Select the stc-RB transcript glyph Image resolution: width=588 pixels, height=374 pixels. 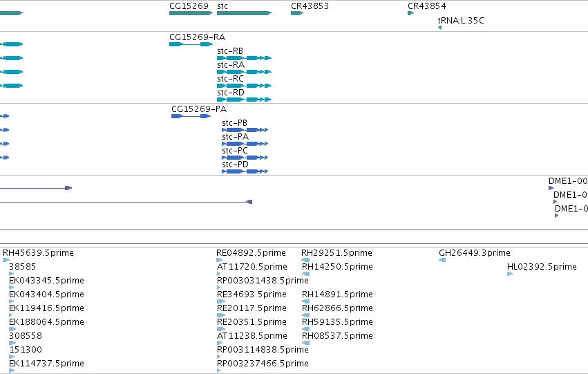244,58
